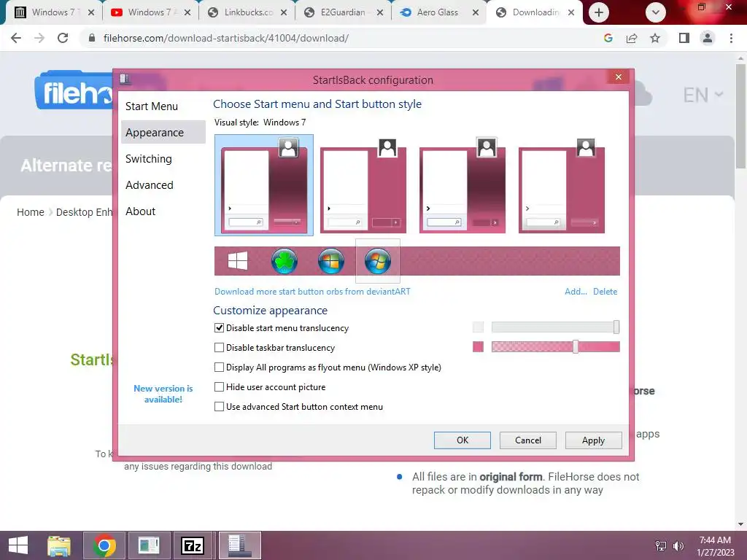Uncheck Disable start menu translucency
Viewport: 747px width, 560px height.
pyautogui.click(x=219, y=327)
